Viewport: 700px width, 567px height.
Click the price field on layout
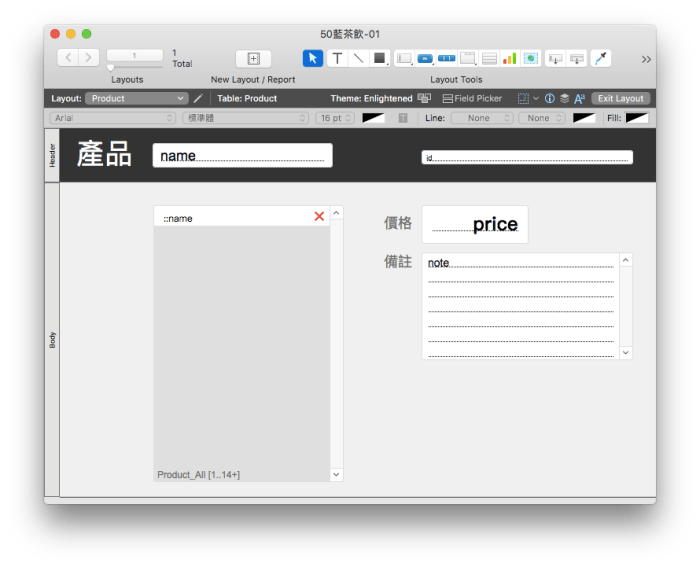475,225
